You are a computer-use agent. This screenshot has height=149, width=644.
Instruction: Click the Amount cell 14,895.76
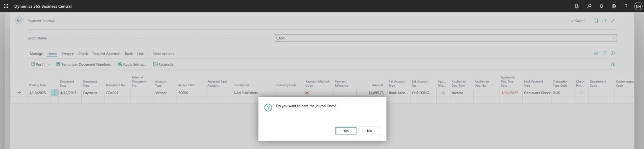(x=372, y=93)
